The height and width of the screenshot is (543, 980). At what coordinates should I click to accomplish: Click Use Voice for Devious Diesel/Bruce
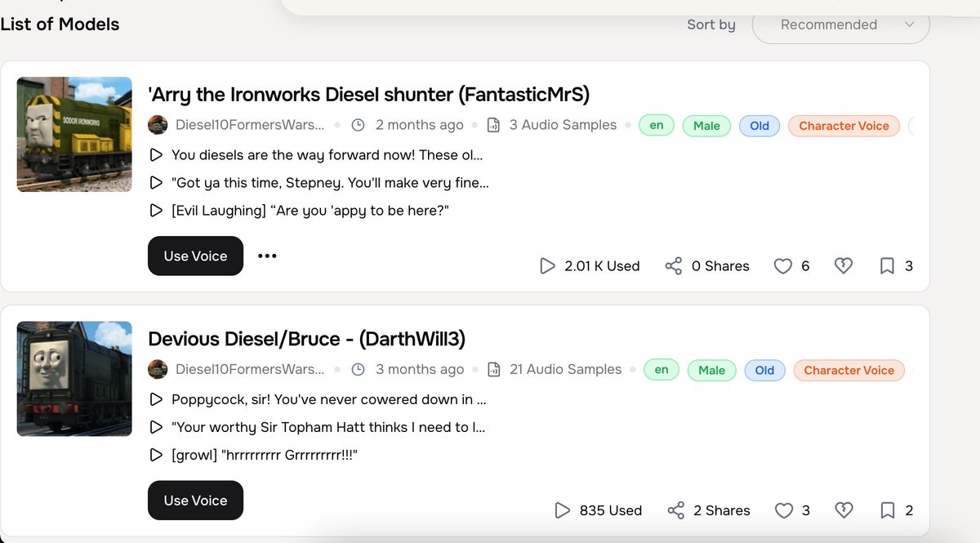195,501
